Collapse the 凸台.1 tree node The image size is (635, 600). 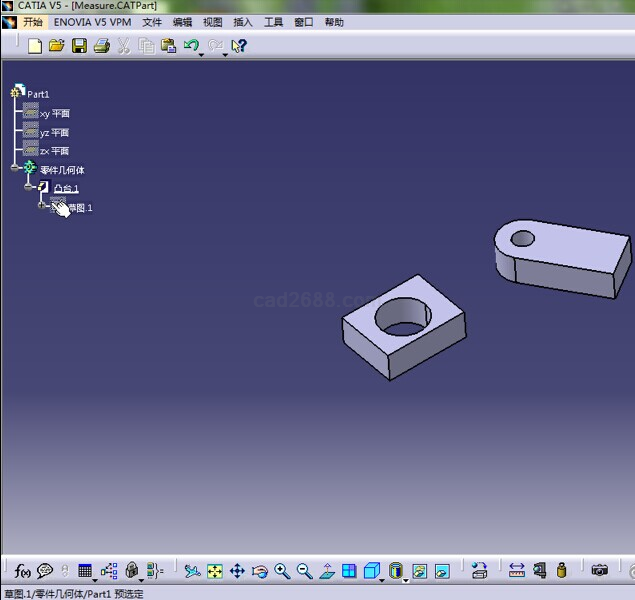click(x=29, y=188)
